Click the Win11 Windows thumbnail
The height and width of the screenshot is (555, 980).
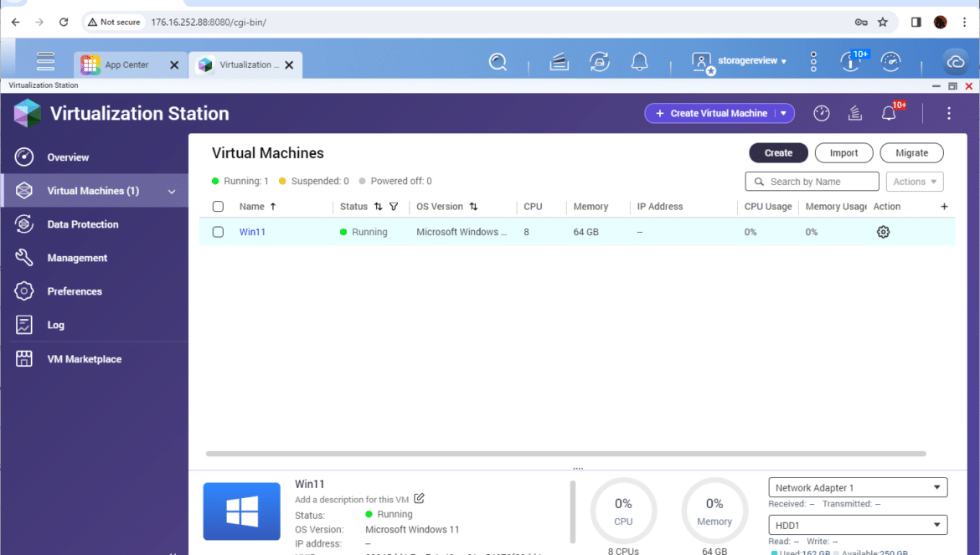241,511
